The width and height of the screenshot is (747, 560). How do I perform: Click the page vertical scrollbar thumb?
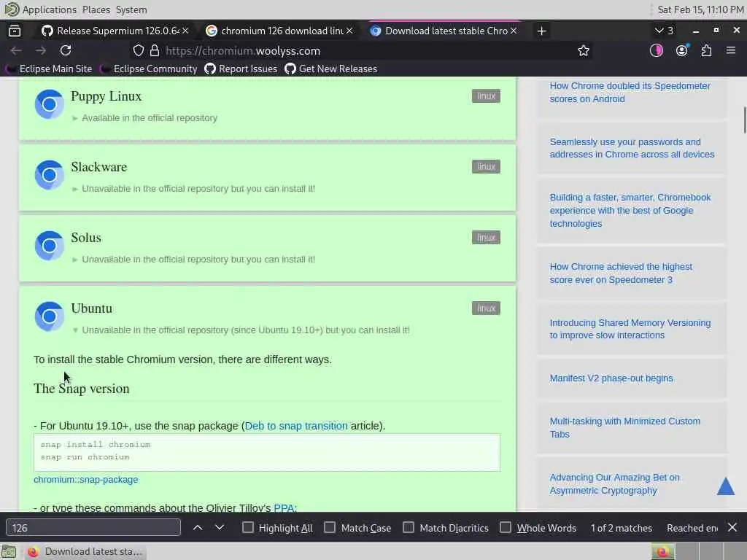click(x=744, y=120)
